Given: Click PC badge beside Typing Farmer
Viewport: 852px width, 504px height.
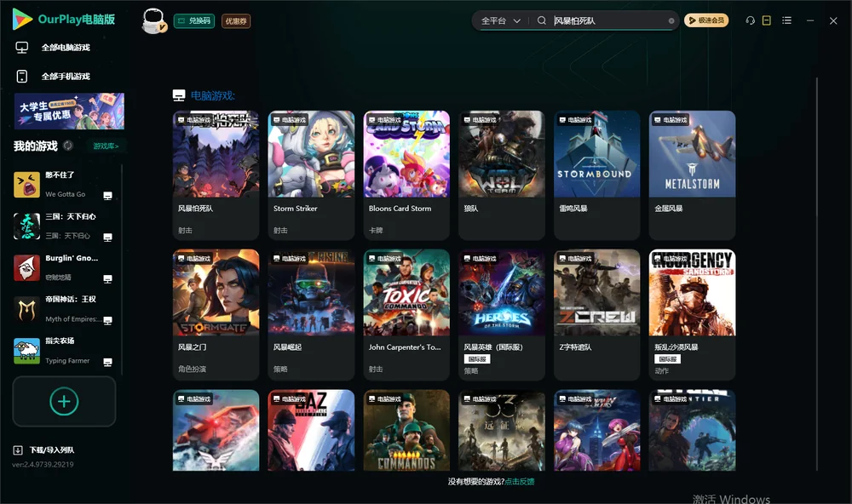Looking at the screenshot, I should (x=107, y=363).
